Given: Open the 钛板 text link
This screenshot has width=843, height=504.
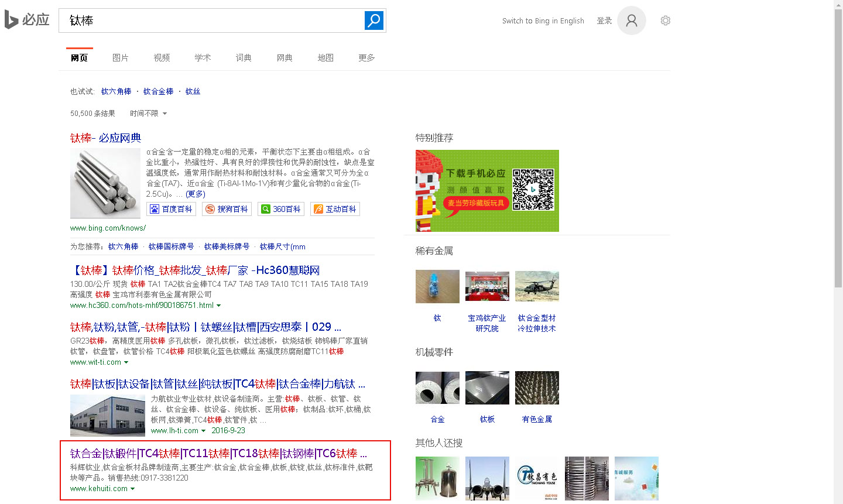Looking at the screenshot, I should 487,419.
